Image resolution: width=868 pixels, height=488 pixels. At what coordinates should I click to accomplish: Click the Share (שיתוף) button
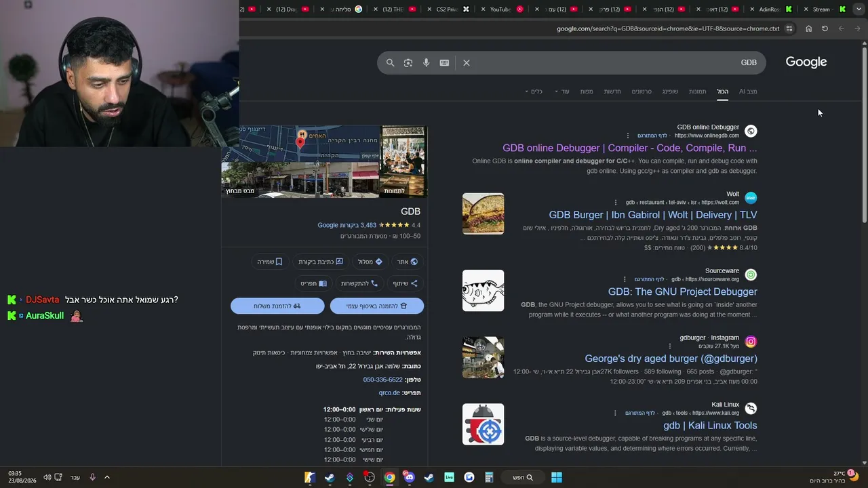point(405,283)
